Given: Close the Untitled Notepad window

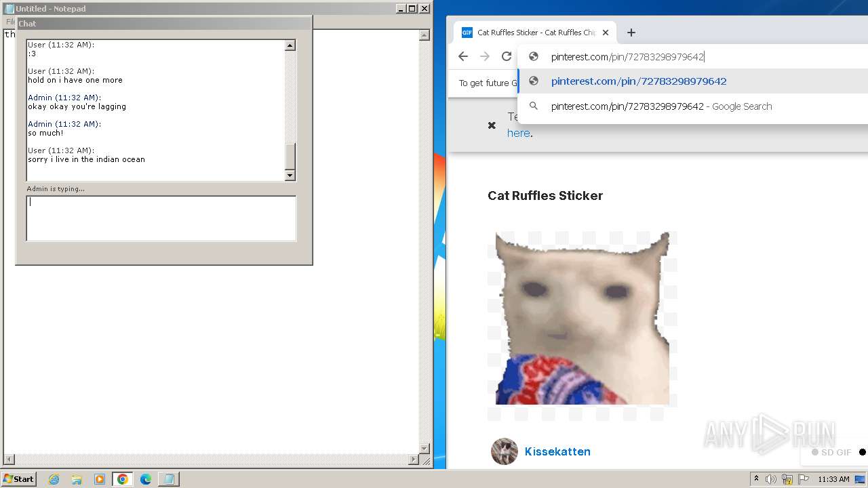Looking at the screenshot, I should [425, 9].
